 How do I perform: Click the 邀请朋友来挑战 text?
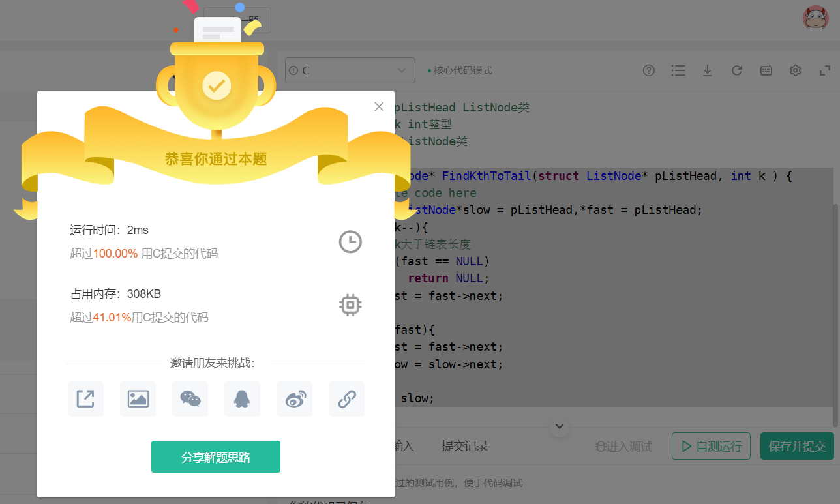213,363
